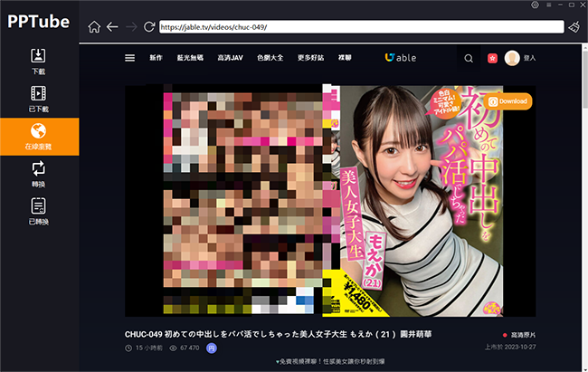Screen dimensions: 588x372
Task: Open the title bar hamburger menu
Action: pos(547,5)
